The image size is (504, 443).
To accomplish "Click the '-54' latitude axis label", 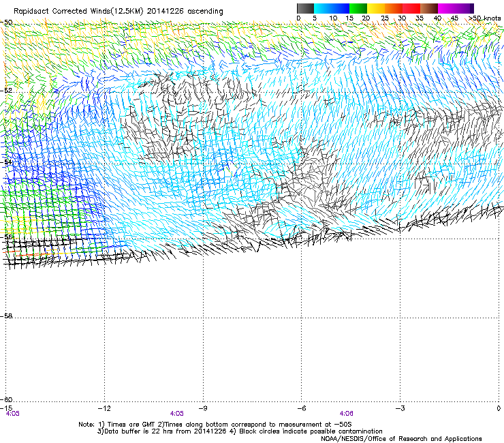I will 6,162.
